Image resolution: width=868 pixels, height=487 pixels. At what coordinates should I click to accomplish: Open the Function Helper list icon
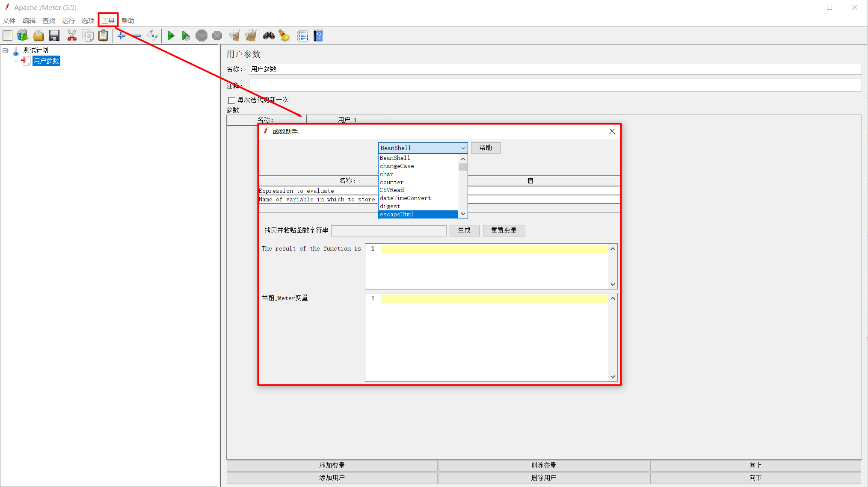pyautogui.click(x=302, y=36)
